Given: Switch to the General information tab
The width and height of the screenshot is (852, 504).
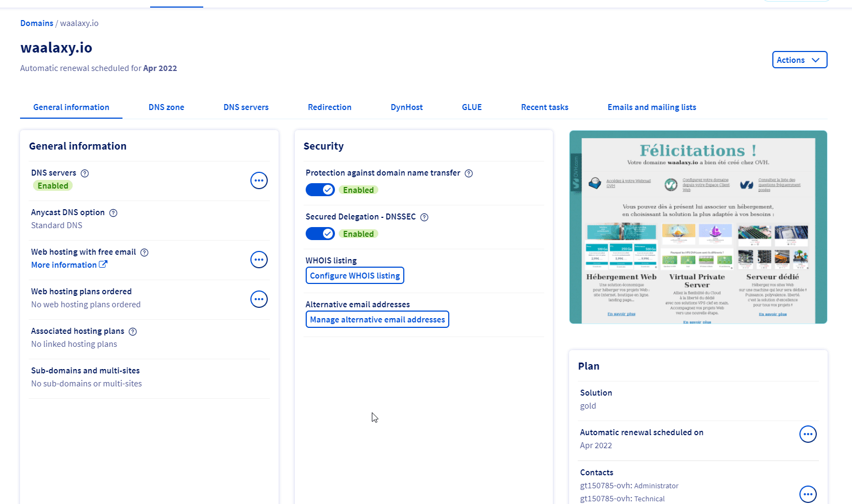Looking at the screenshot, I should (x=71, y=107).
